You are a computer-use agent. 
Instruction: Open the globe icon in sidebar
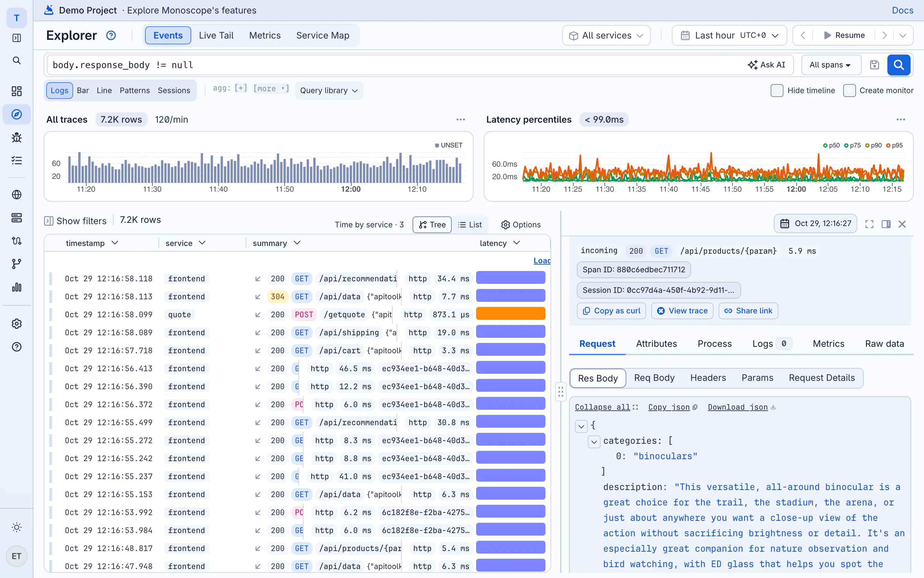click(x=16, y=195)
